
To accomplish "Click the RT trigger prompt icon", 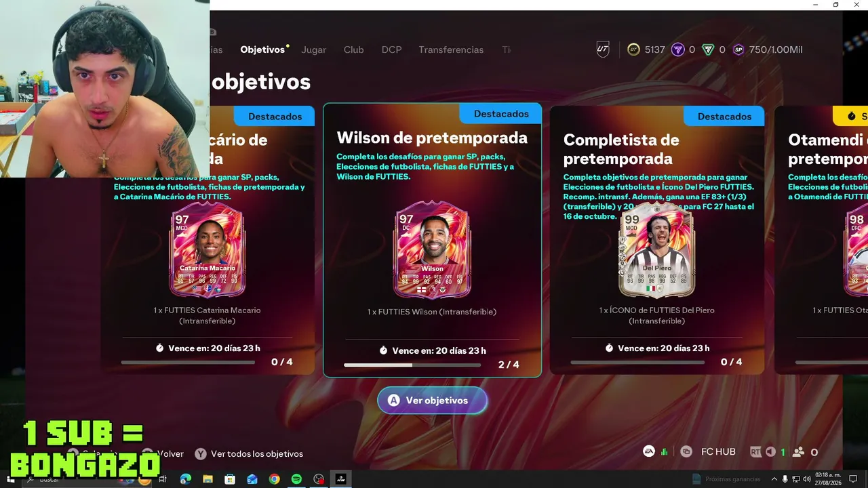I will (x=756, y=452).
